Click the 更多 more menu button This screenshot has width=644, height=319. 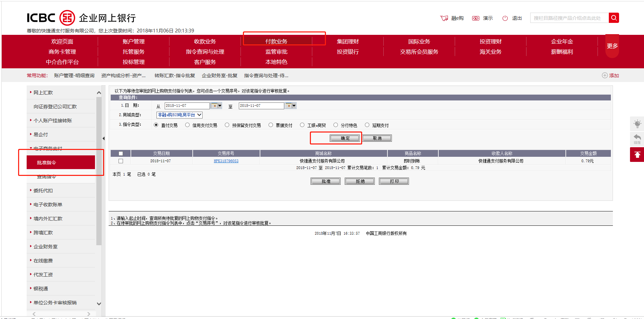(x=612, y=46)
